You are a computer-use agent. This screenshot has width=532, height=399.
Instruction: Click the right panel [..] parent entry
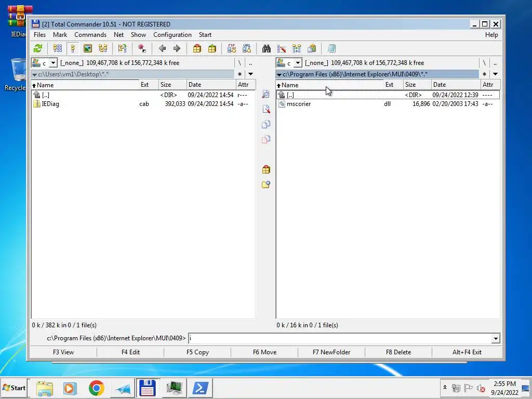pyautogui.click(x=388, y=95)
